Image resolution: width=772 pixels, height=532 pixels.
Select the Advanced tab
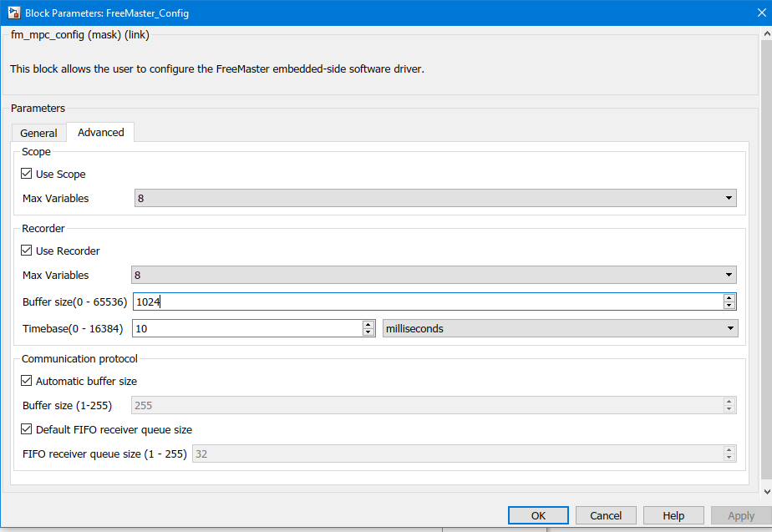pyautogui.click(x=100, y=132)
